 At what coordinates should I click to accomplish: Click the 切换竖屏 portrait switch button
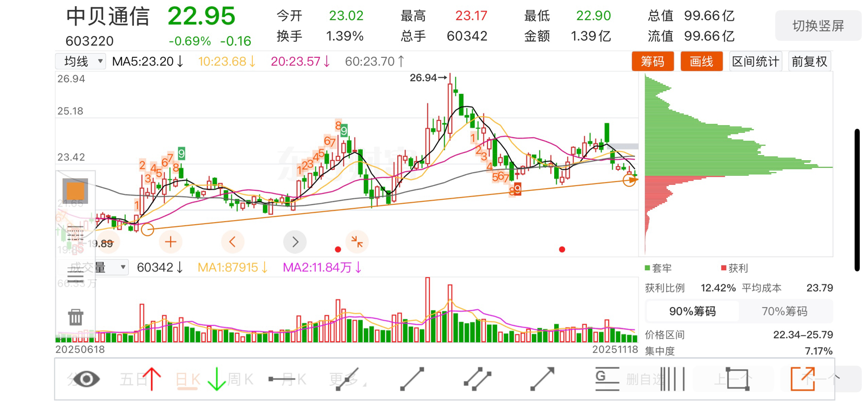pos(818,26)
